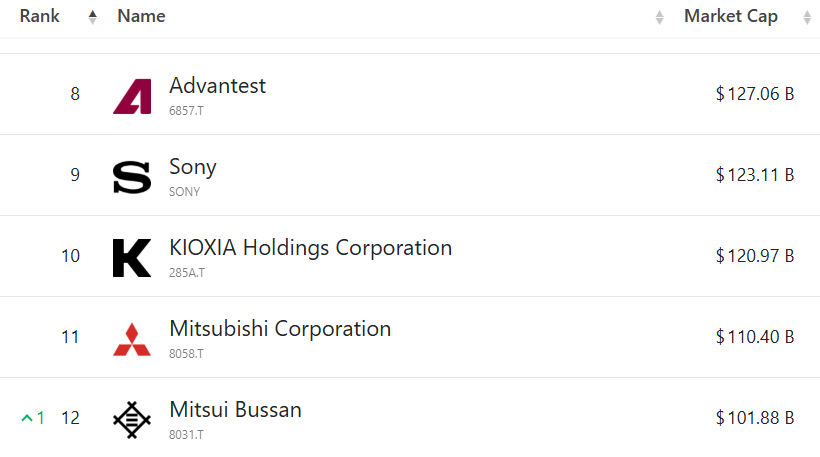Click the Mitsui Bussan logo icon
The image size is (820, 457).
point(132,420)
